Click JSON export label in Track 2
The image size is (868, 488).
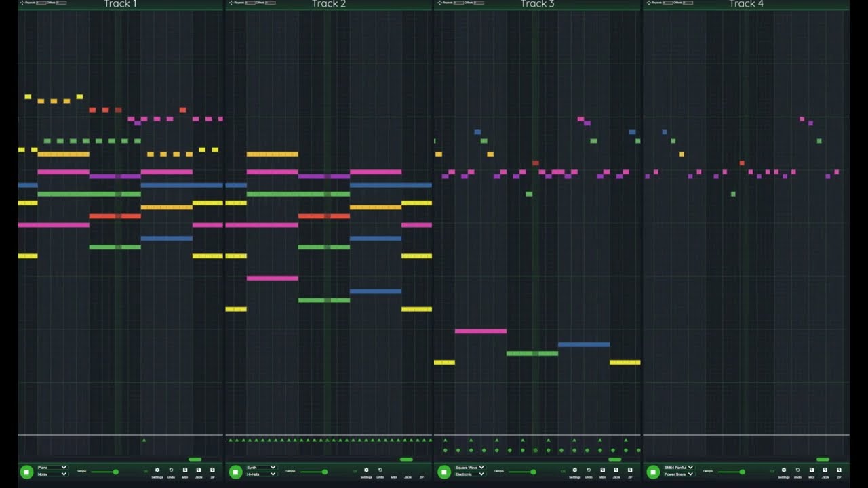408,477
